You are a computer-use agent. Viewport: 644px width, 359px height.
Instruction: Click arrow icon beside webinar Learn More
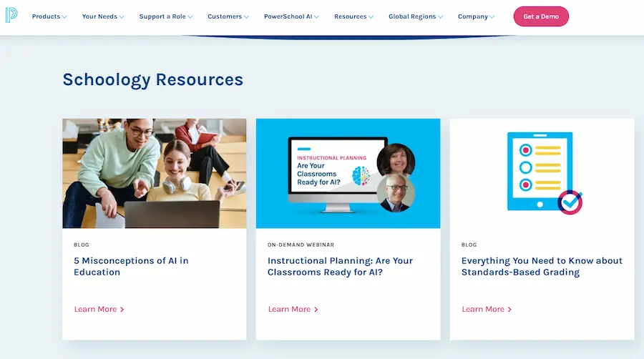click(316, 310)
